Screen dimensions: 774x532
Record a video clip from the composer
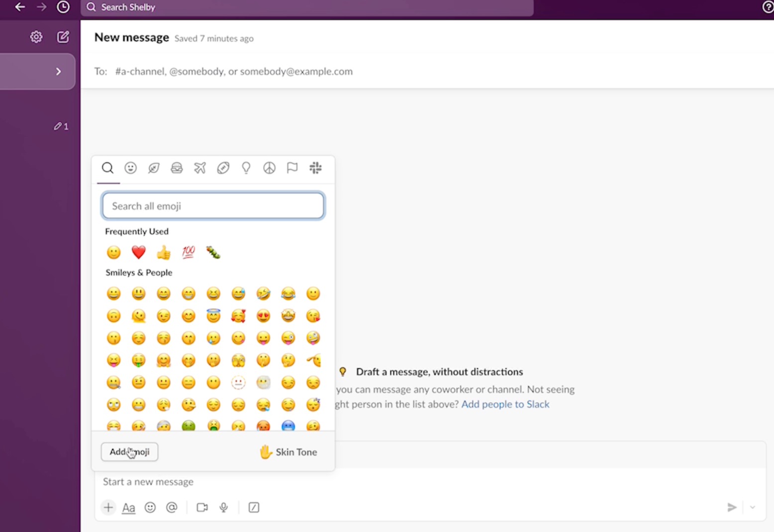[x=202, y=507]
